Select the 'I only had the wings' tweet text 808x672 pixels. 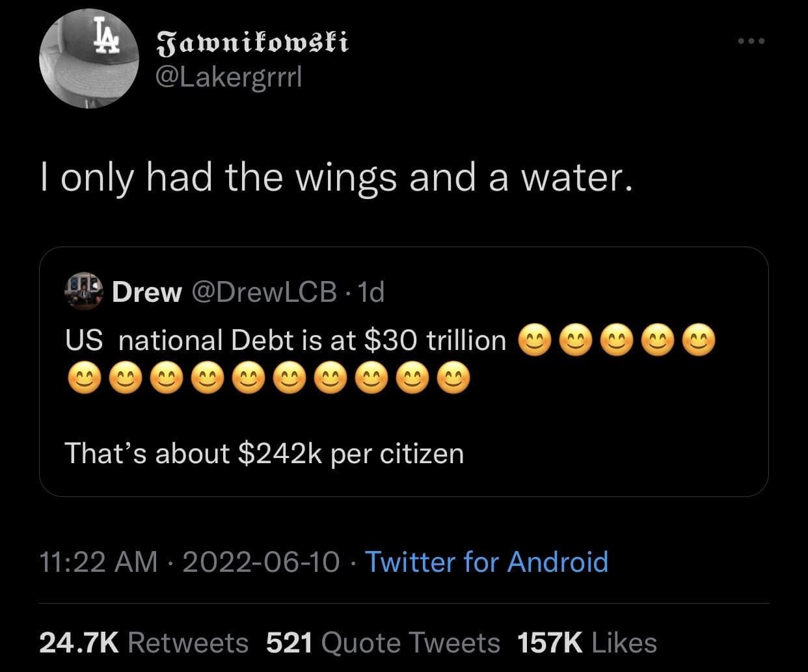click(x=336, y=176)
